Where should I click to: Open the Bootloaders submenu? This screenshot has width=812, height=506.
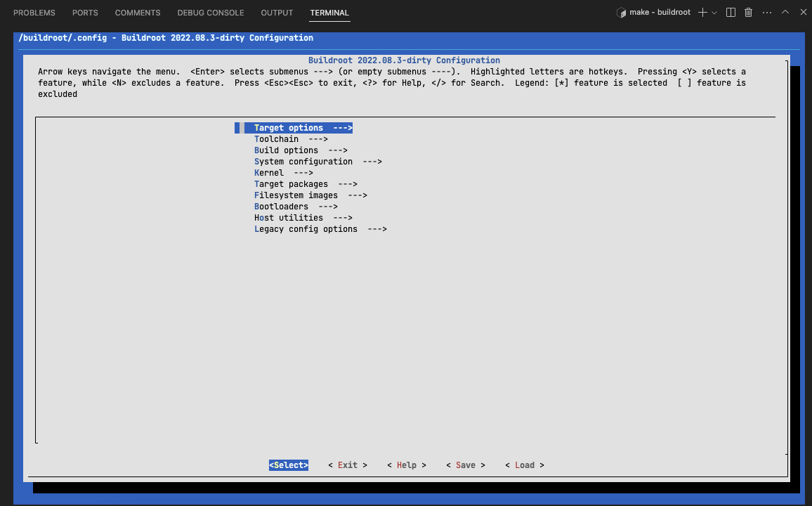296,207
